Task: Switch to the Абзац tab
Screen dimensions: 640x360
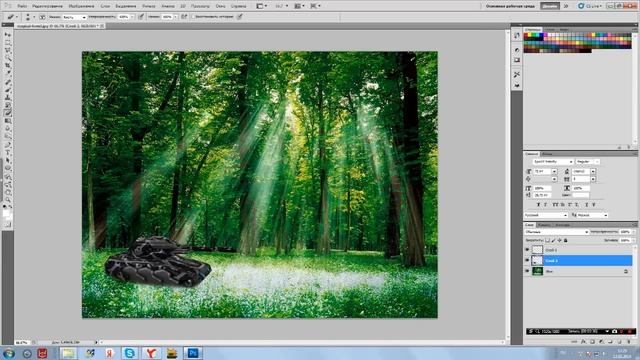Action: click(547, 154)
